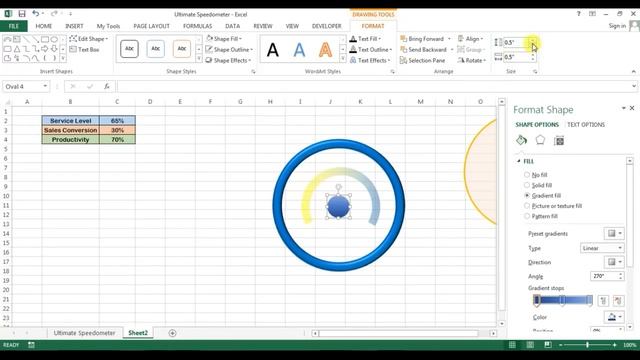Open the HOME ribbon tab

44,26
